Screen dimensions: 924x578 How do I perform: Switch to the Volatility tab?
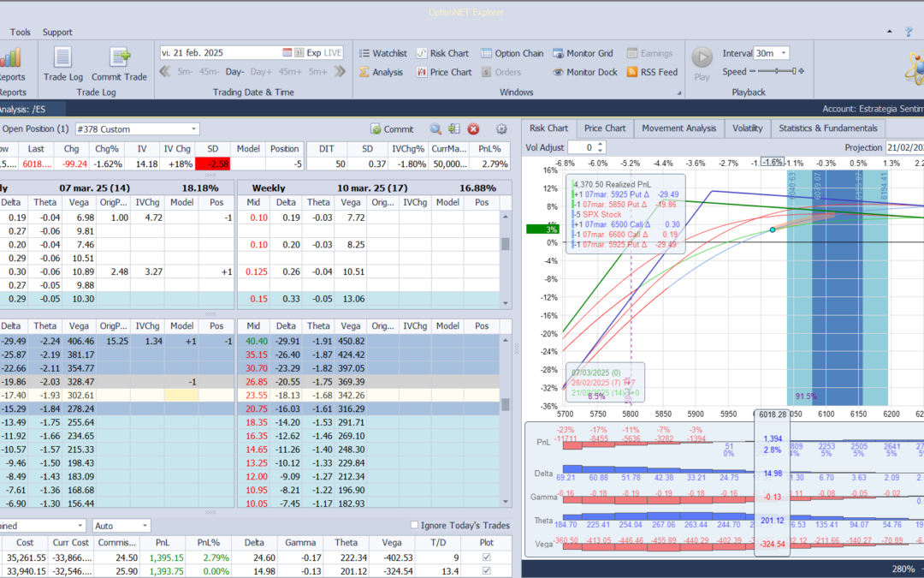coord(747,128)
